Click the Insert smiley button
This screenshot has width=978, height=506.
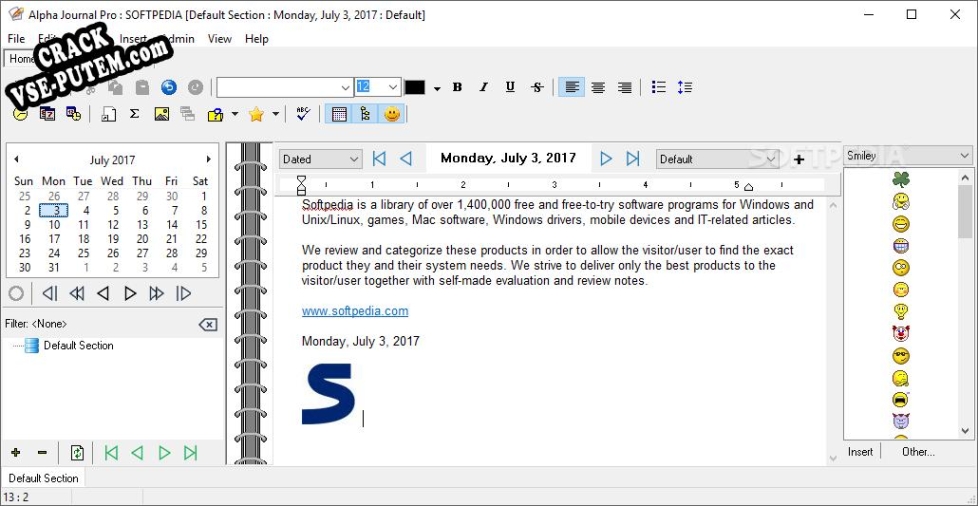(x=861, y=452)
